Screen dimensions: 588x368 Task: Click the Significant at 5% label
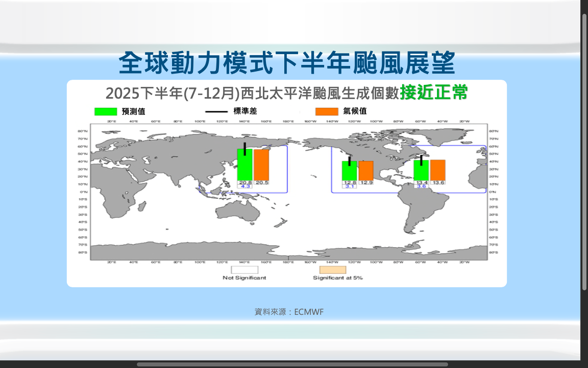338,278
